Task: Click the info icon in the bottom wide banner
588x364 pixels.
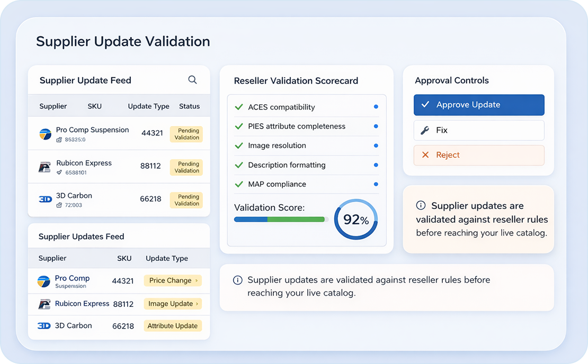Action: (238, 280)
